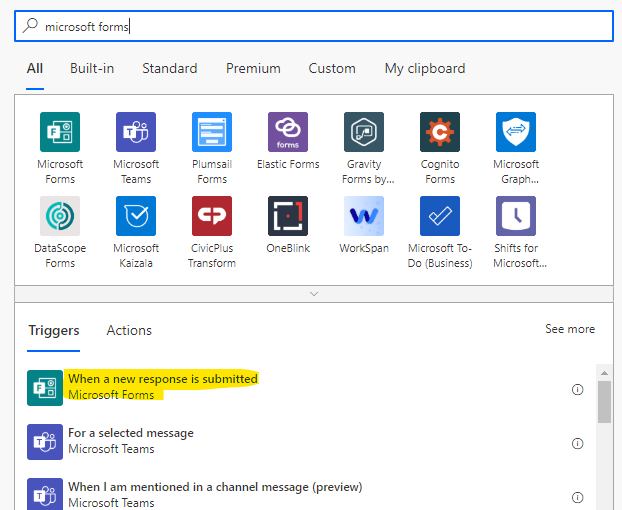Choose the Plumsail Forms connector
This screenshot has height=510, width=622.
click(x=212, y=132)
